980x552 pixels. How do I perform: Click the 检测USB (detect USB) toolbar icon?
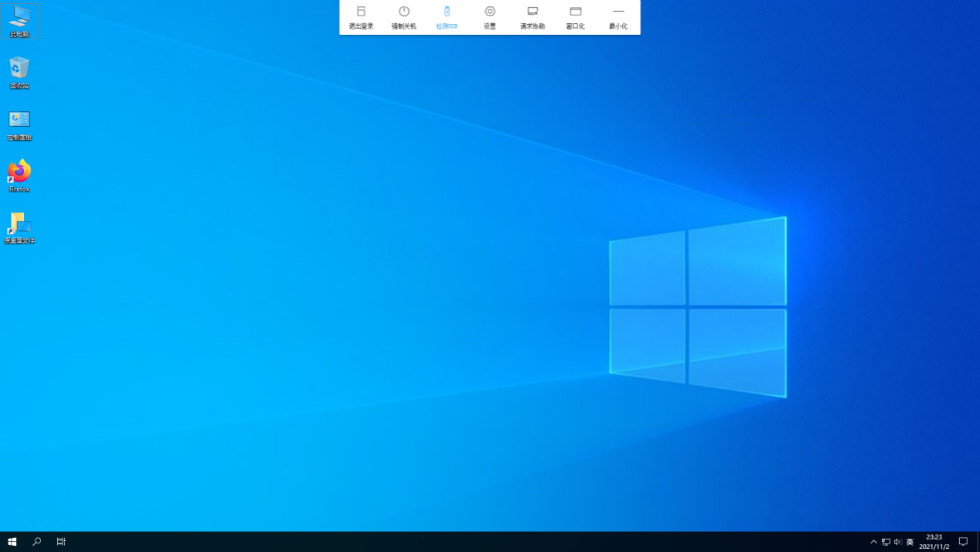tap(447, 17)
